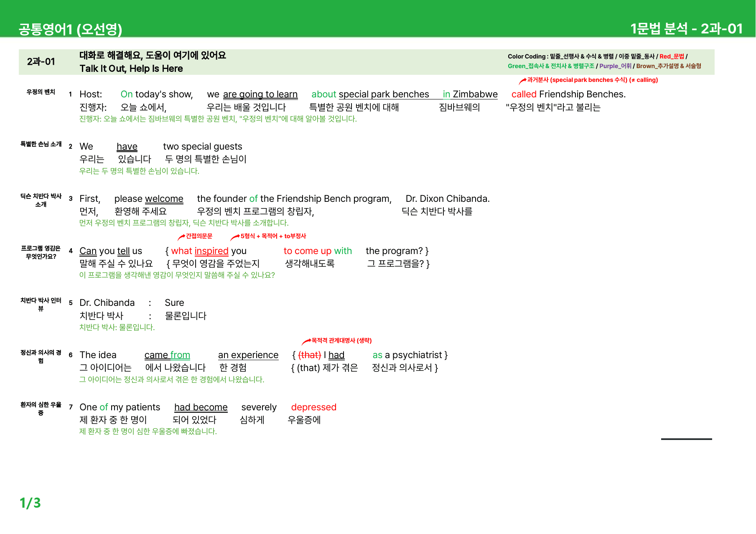Viewport: 756px width, 534px height.
Task: Click the underlined verb 'had become'
Action: coord(201,407)
